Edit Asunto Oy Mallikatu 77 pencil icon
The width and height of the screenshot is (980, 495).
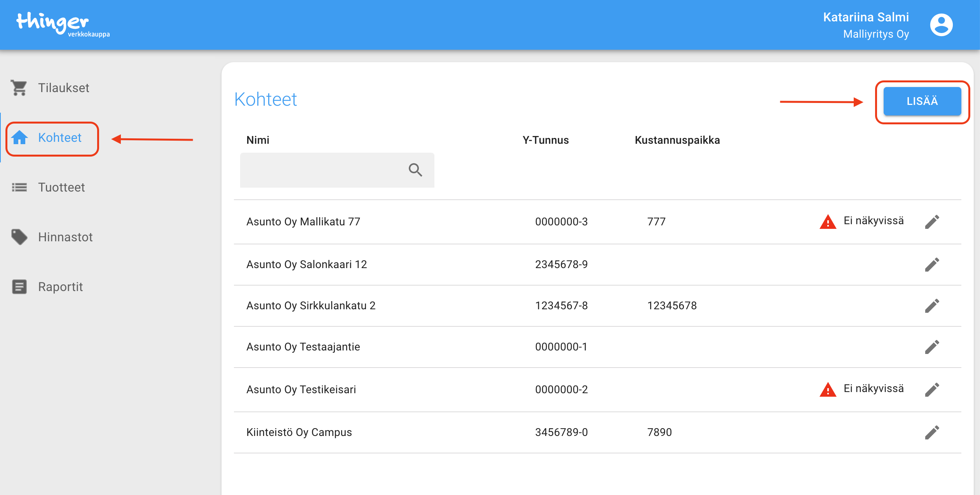coord(932,222)
